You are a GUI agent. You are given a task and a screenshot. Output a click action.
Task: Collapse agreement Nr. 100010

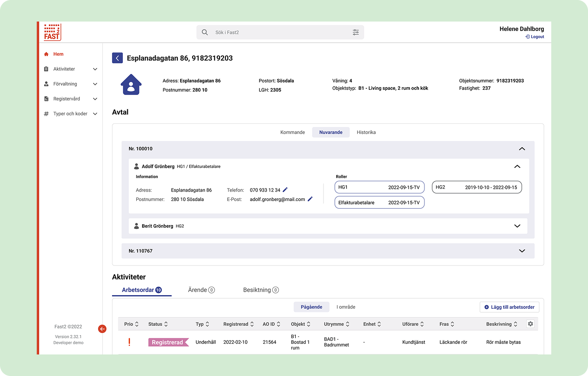coord(522,149)
